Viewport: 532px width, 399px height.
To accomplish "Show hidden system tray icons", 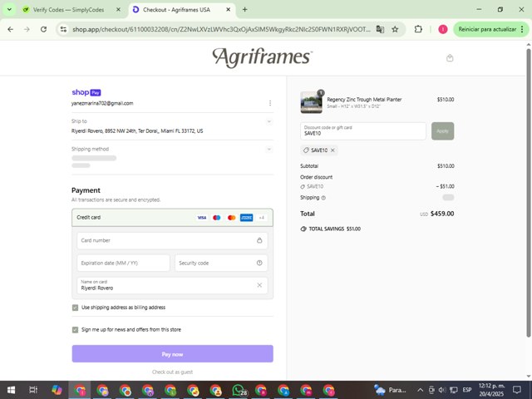I will point(420,390).
